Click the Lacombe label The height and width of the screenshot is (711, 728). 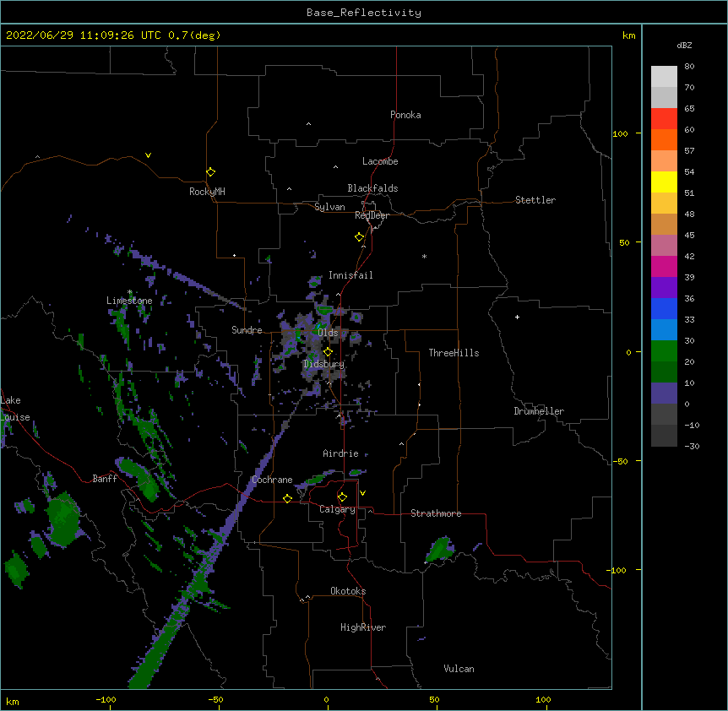pos(380,161)
